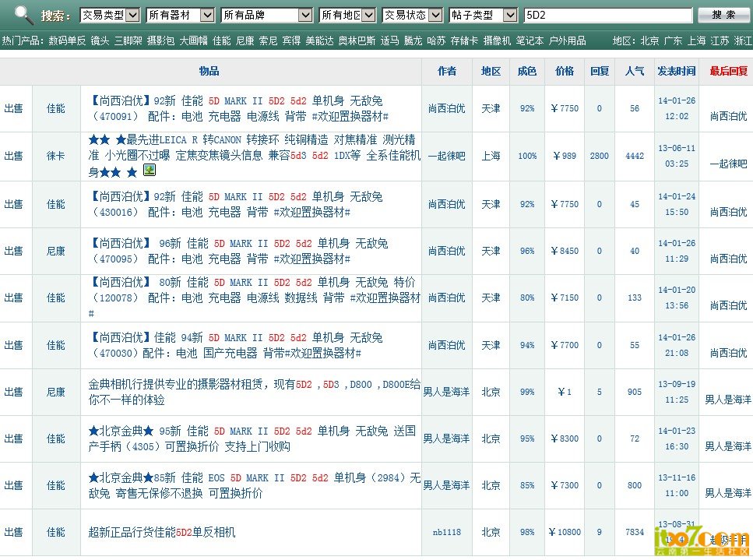The width and height of the screenshot is (753, 560).
Task: Open the 尚西泊优 94新 post numbered 470030
Action: click(236, 345)
